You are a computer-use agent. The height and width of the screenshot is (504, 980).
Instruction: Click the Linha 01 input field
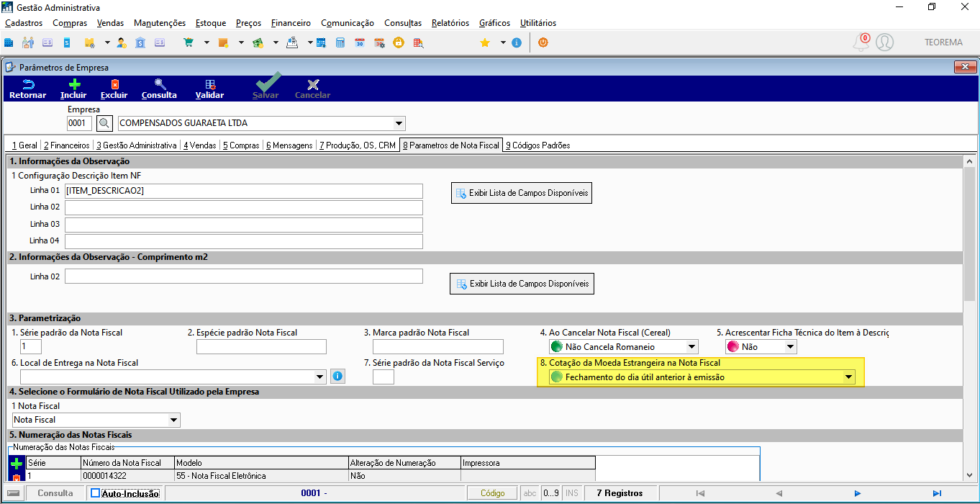point(244,191)
